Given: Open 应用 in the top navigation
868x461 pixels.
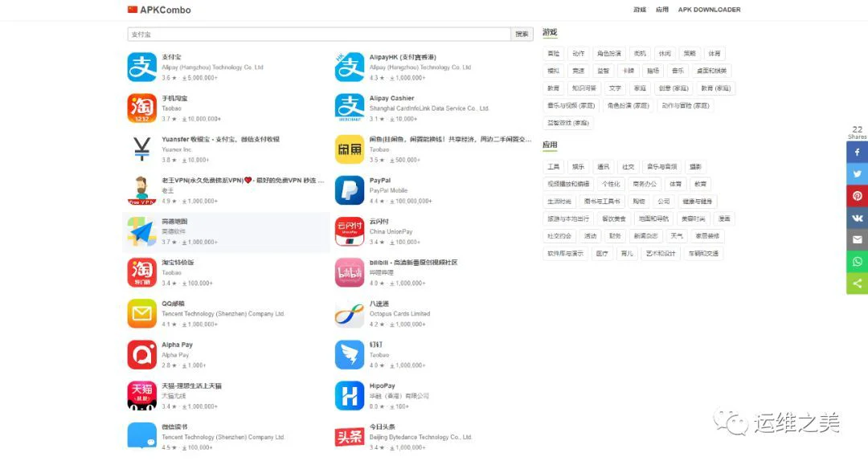Looking at the screenshot, I should point(662,10).
